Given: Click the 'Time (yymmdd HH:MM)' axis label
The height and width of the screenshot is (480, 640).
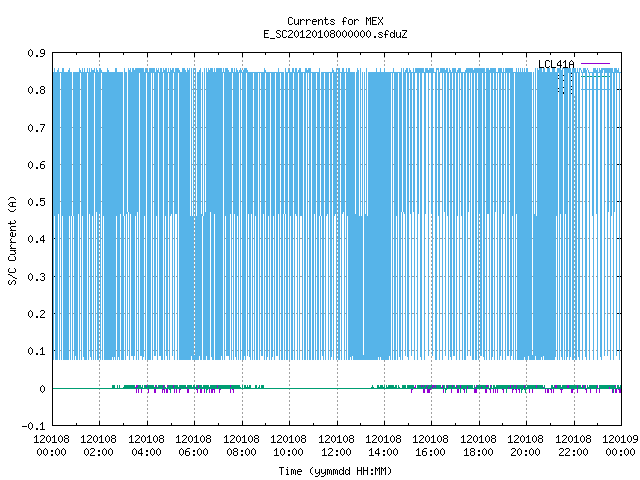Looking at the screenshot, I should coord(335,471).
